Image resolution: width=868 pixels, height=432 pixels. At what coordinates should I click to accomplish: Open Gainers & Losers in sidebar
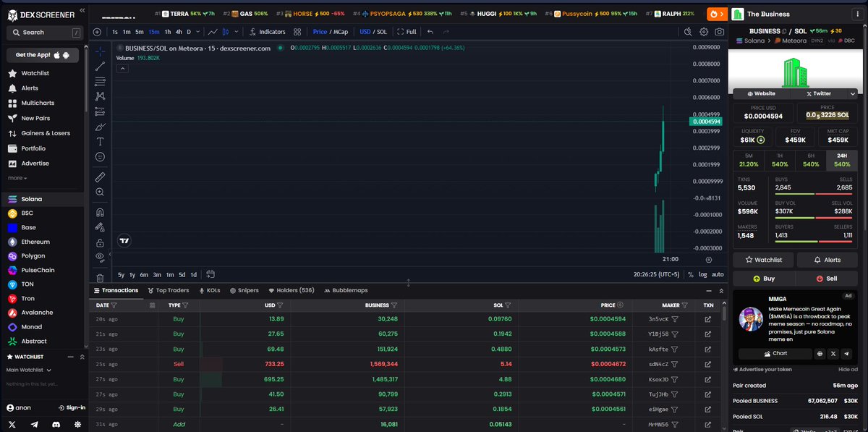click(40, 133)
